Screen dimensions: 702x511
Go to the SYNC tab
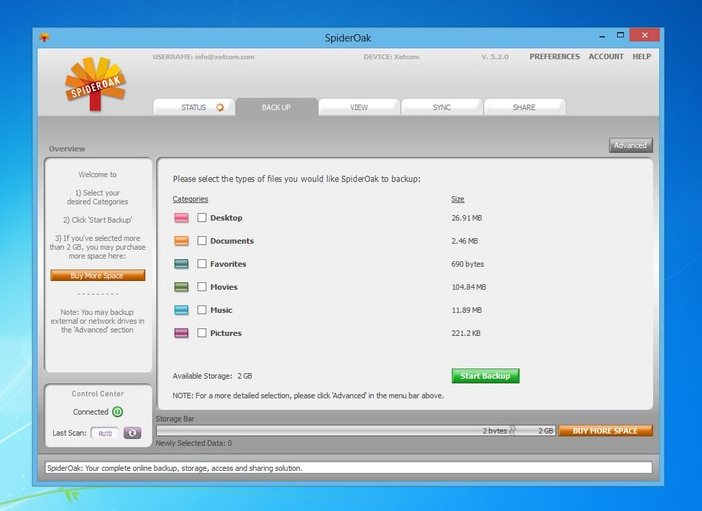442,107
